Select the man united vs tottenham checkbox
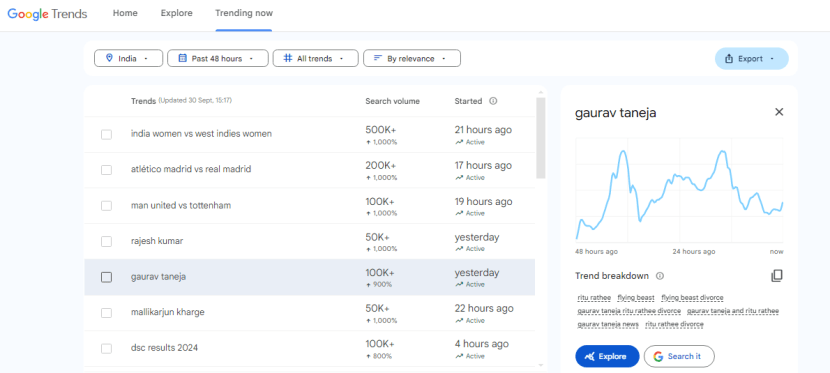 point(106,206)
